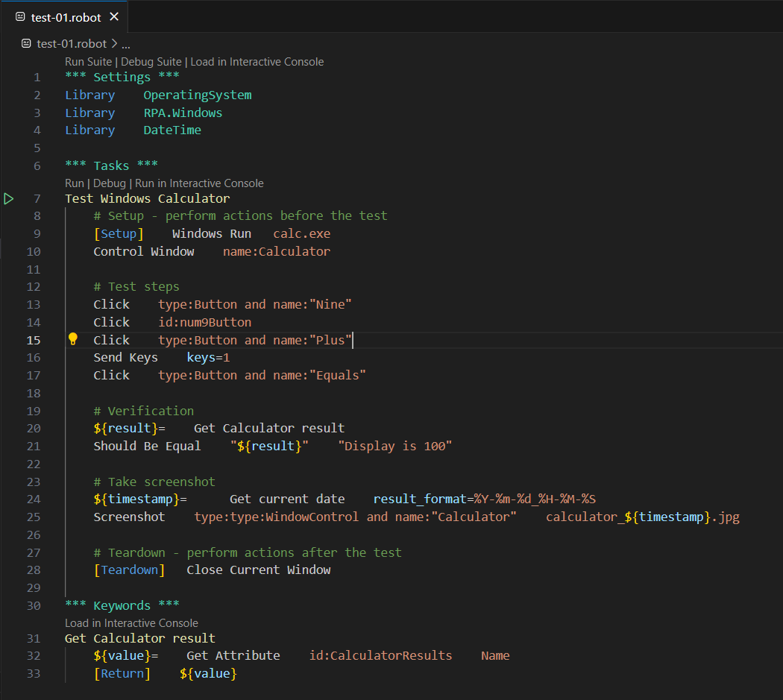This screenshot has width=783, height=700.
Task: Click Run above the Test Windows Calculator task
Action: click(74, 183)
